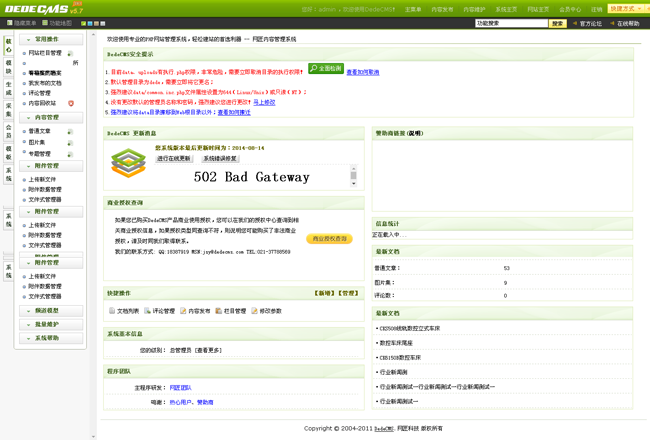Click the layered DedeCMS update logo
This screenshot has height=440, width=650.
pos(129,163)
